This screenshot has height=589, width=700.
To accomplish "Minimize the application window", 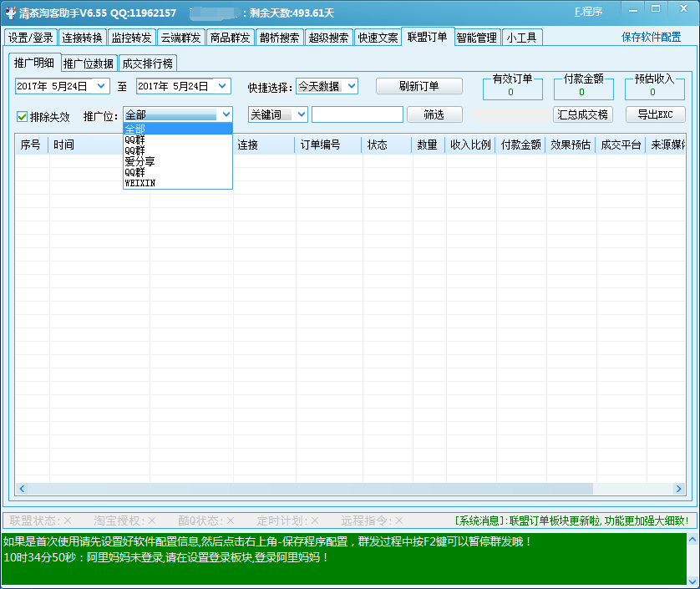I will (633, 9).
